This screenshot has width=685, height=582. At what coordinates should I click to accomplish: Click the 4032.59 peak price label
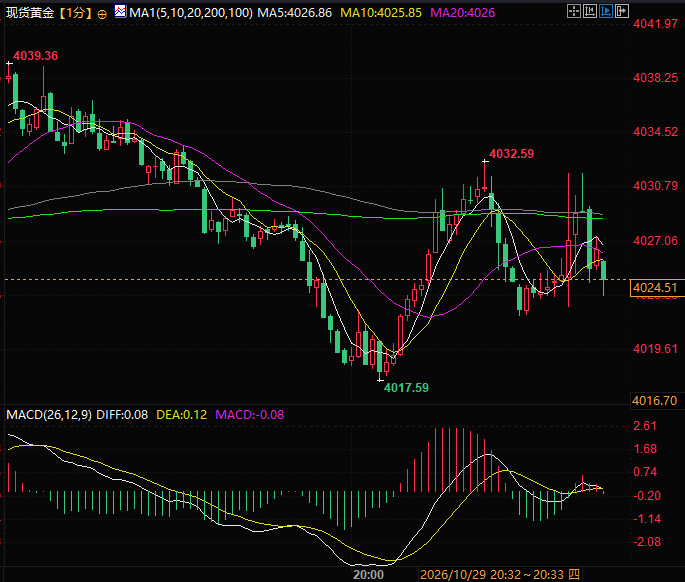click(x=511, y=154)
